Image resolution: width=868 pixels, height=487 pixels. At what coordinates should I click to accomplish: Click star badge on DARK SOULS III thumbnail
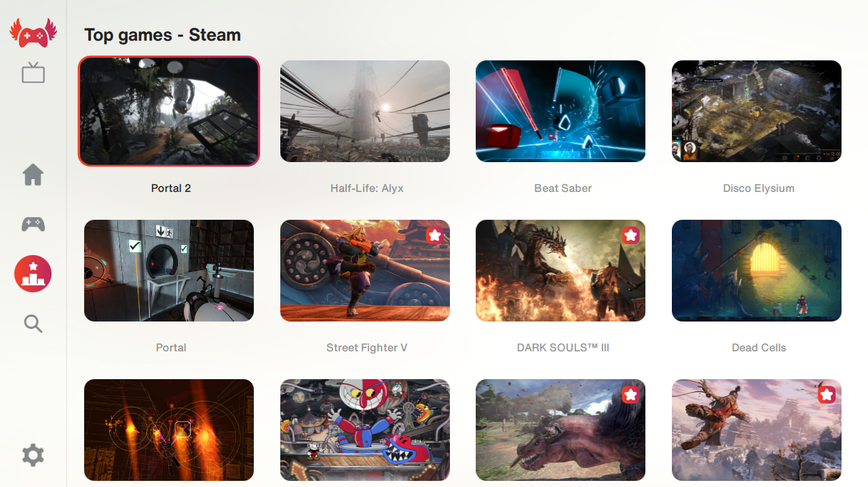[x=630, y=235]
